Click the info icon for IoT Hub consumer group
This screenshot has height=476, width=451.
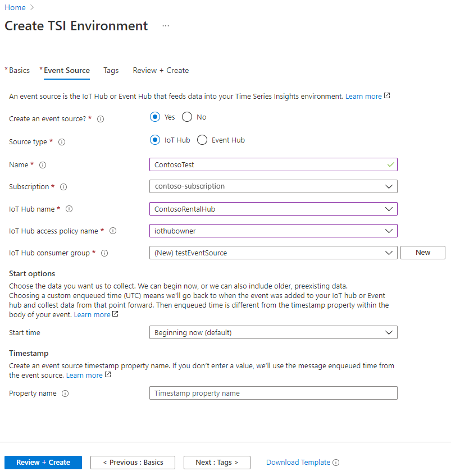[104, 253]
